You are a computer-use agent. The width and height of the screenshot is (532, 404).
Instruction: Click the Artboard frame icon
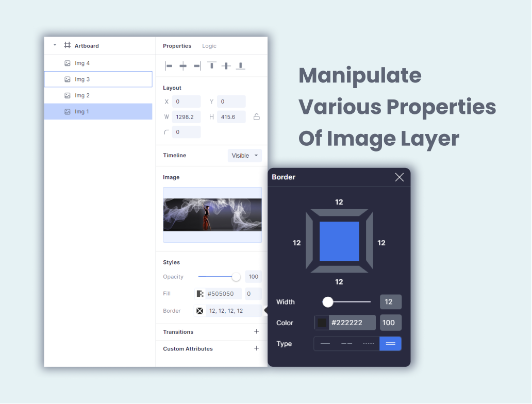click(68, 45)
